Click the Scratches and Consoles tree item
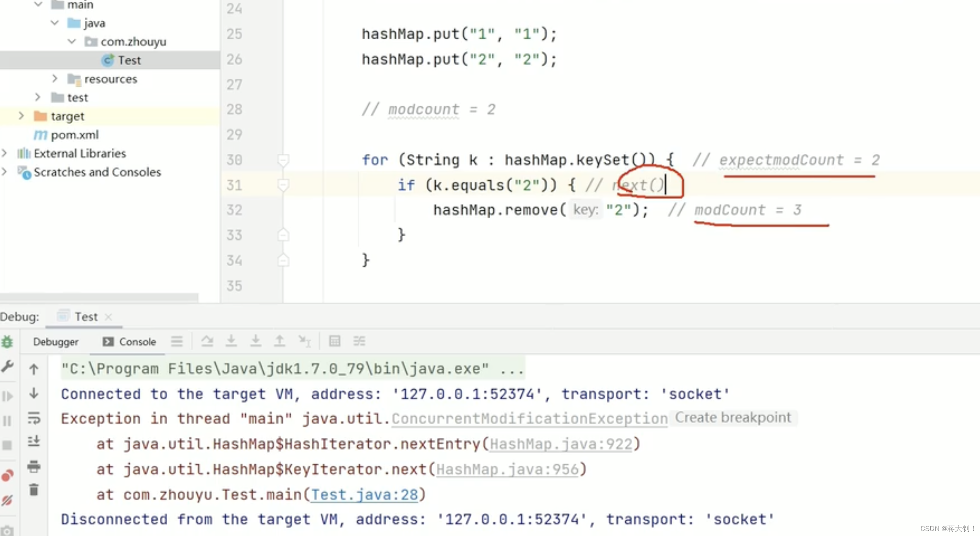This screenshot has width=980, height=536. tap(98, 171)
